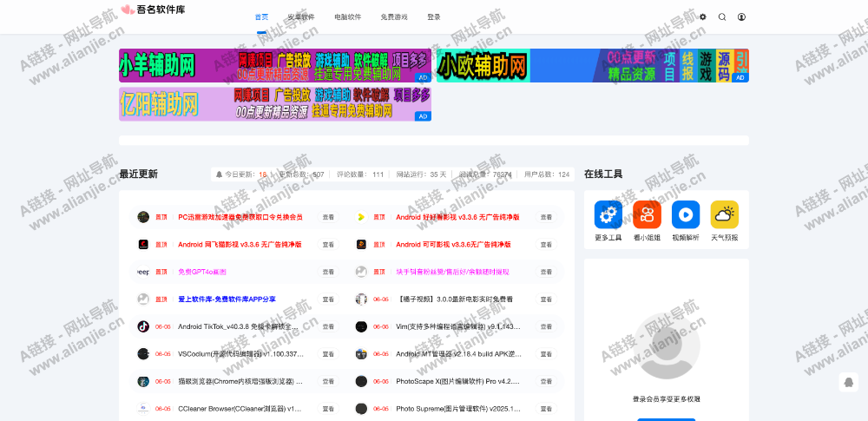Click the PhotoScape X post icon
This screenshot has height=421, width=868.
361,381
